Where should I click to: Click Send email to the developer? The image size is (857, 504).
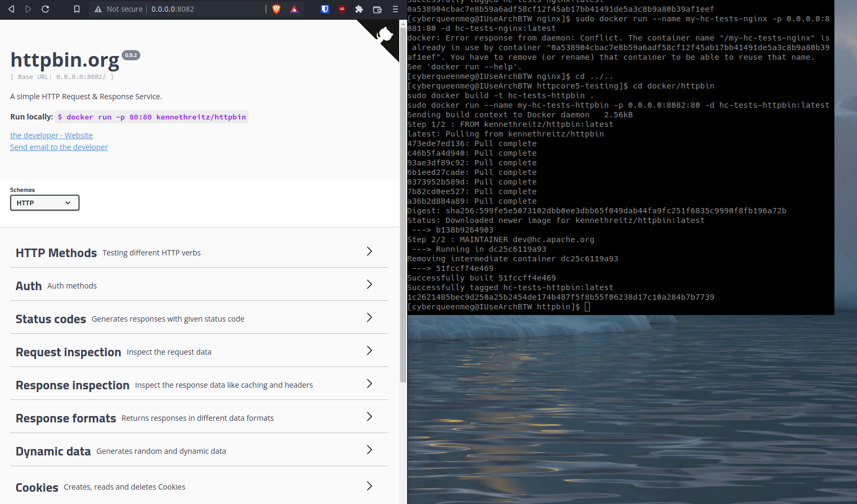(59, 147)
